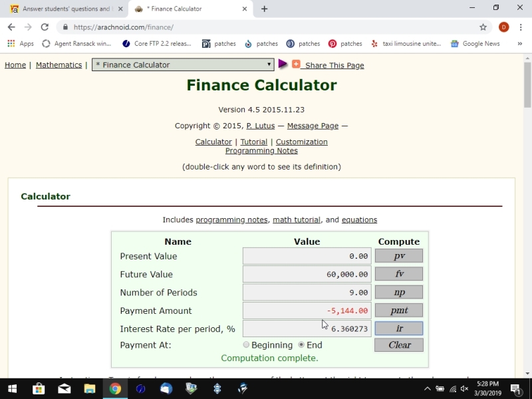Compute future value with fv button
This screenshot has width=532, height=399.
398,274
